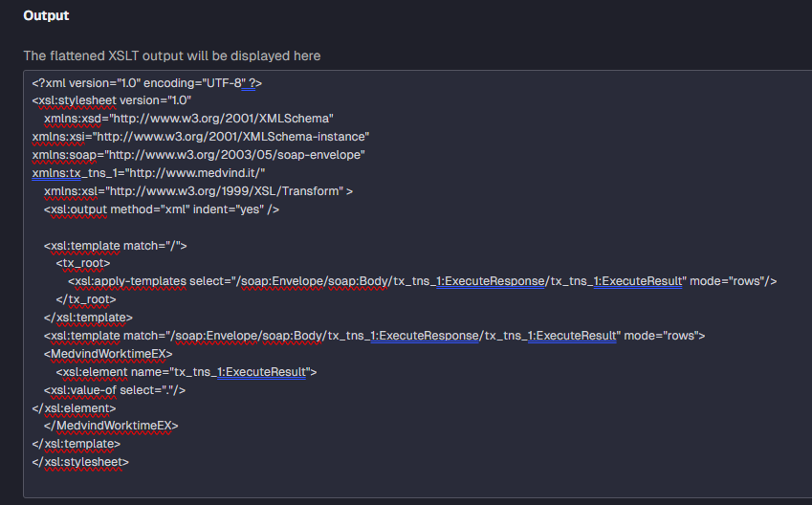Click the xmlns:tx_tns_1 medvind.it line
The height and width of the screenshot is (505, 812).
point(148,173)
